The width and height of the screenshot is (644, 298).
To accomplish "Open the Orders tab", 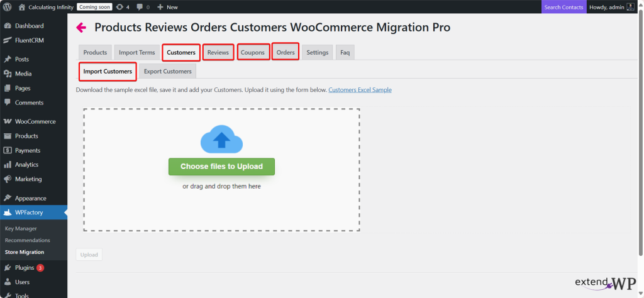I will pos(286,52).
